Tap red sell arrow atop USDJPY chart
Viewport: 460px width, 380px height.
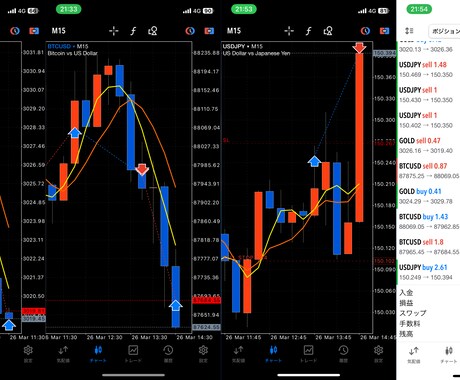tap(359, 48)
